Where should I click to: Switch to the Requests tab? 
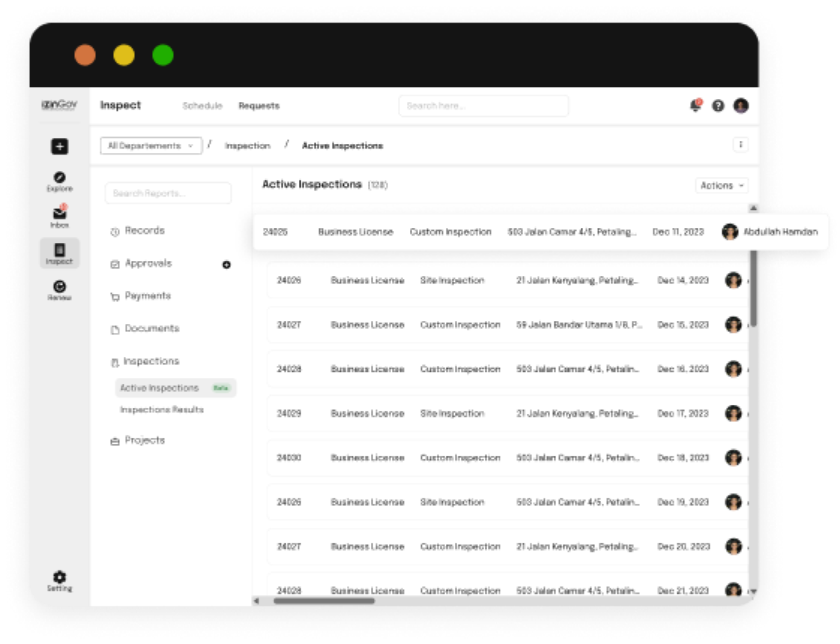pos(259,106)
